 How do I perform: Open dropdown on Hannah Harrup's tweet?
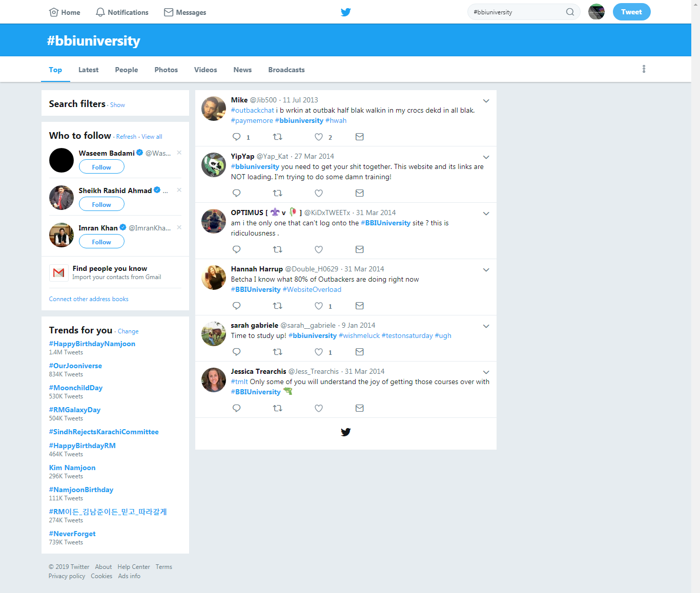tap(486, 270)
